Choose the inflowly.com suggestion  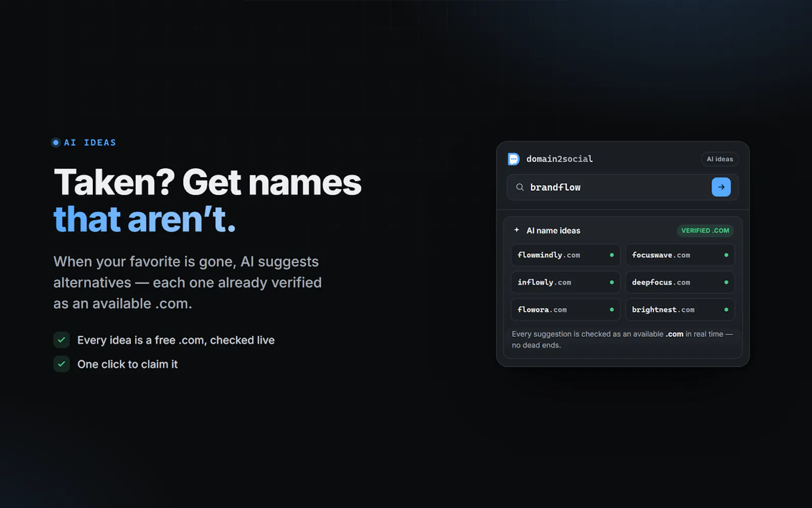tap(565, 282)
